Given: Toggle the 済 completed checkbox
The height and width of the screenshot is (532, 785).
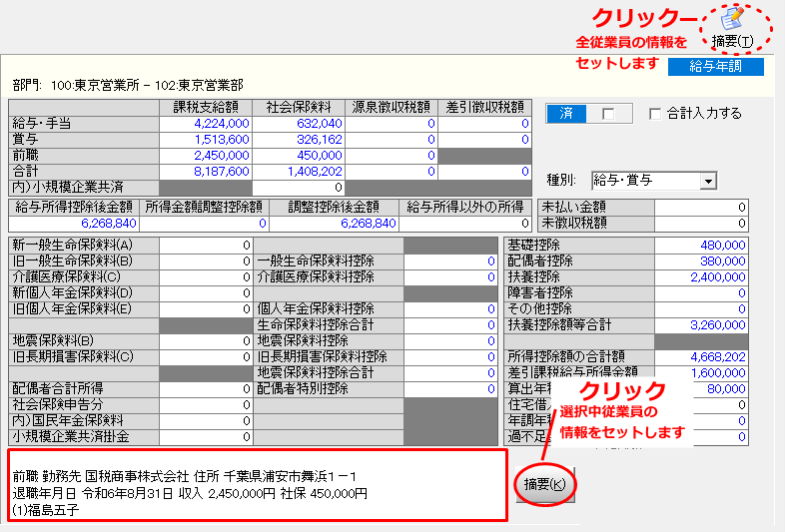Looking at the screenshot, I should click(x=607, y=114).
